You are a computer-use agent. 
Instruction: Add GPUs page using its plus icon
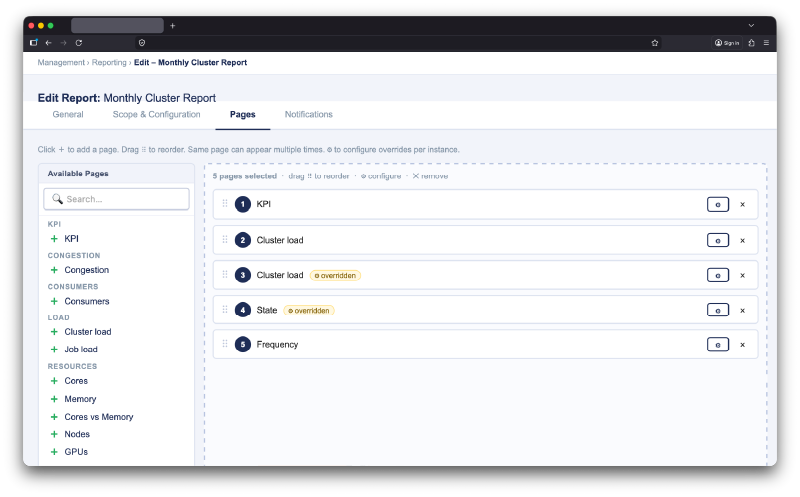[54, 452]
